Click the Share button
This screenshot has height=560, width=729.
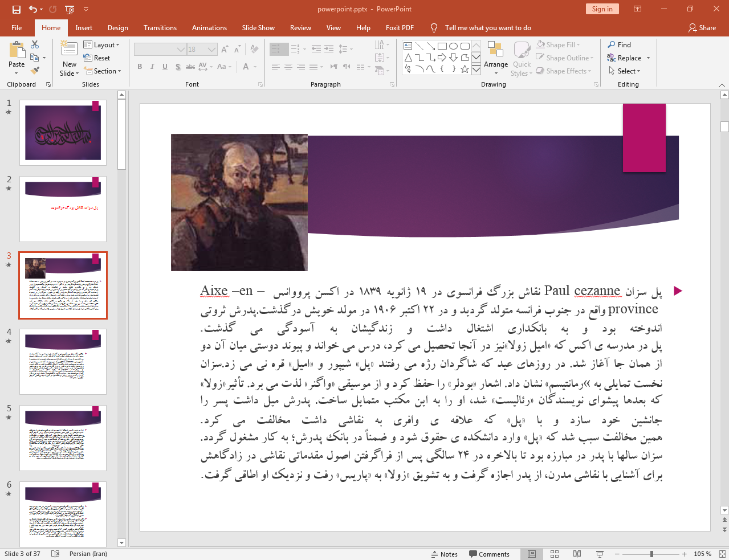pos(702,27)
